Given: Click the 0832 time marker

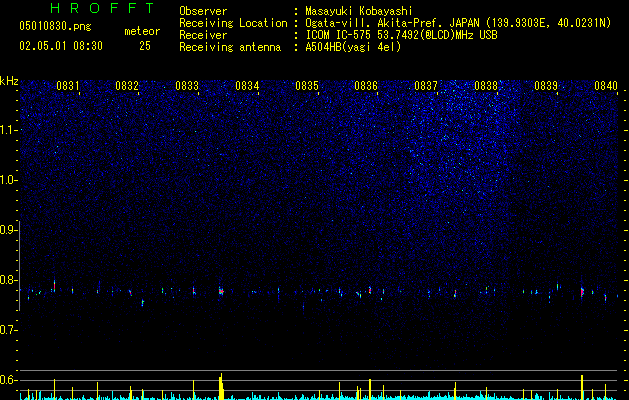Looking at the screenshot, I should [x=127, y=86].
